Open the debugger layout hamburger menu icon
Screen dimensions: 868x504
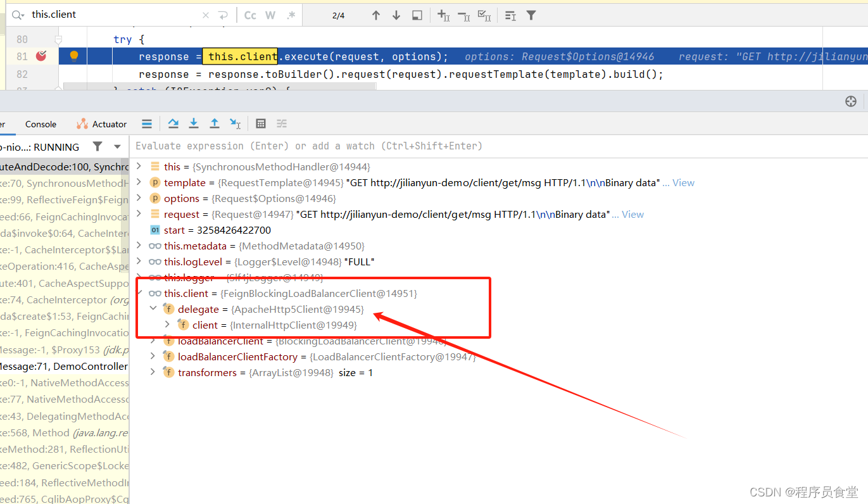coord(147,123)
